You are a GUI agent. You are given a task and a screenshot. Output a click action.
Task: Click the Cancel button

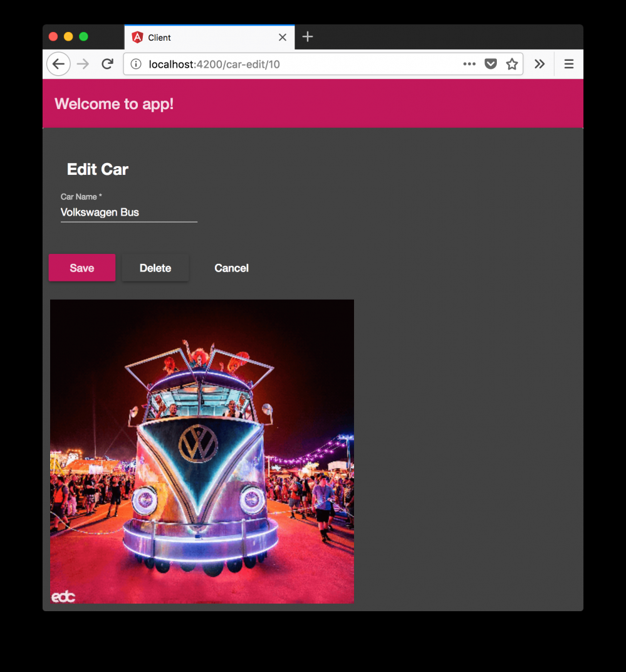coord(231,268)
